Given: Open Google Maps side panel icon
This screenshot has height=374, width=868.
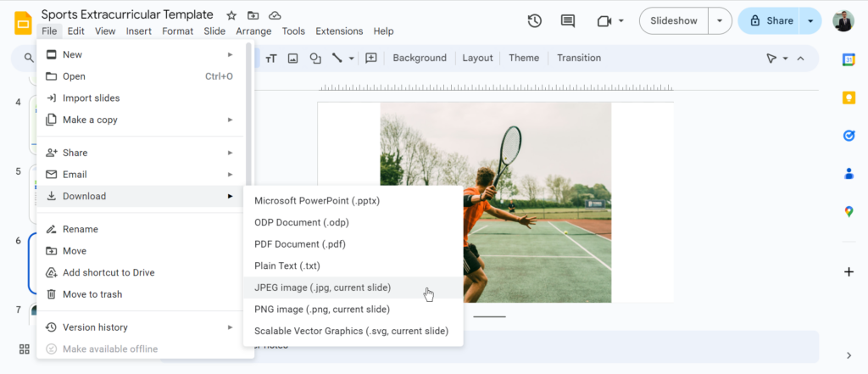Looking at the screenshot, I should [x=849, y=212].
